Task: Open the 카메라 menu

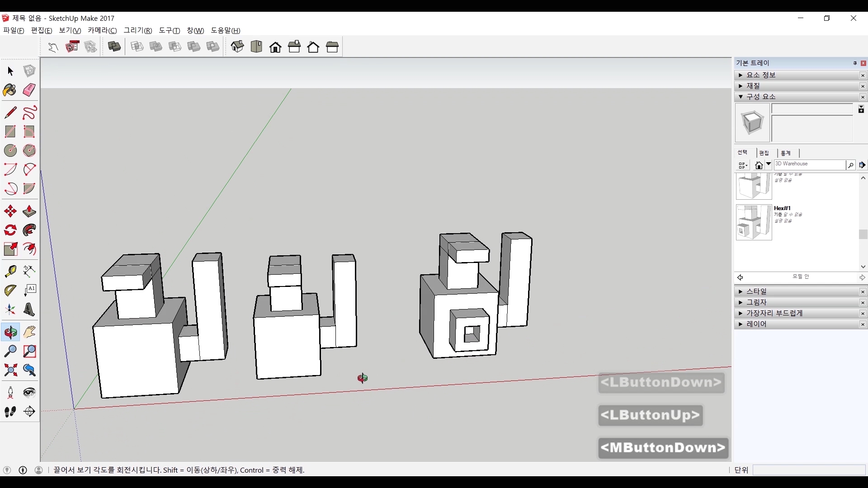Action: (102, 30)
